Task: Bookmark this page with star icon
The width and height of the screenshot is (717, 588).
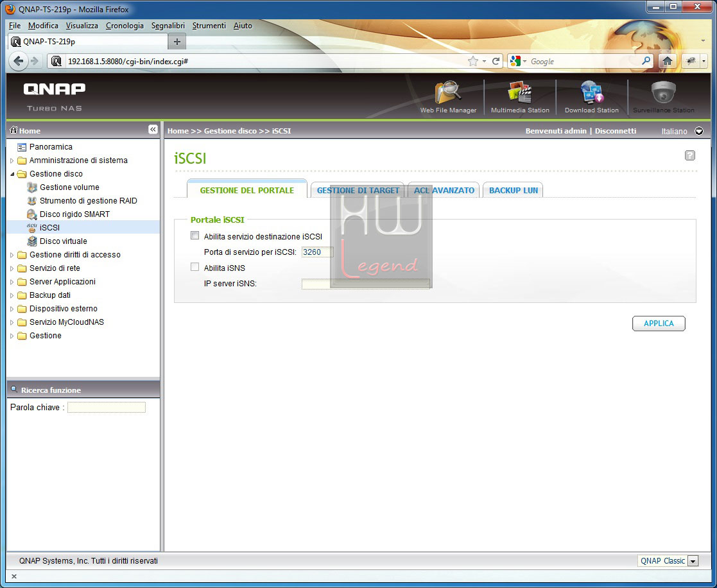Action: tap(473, 61)
